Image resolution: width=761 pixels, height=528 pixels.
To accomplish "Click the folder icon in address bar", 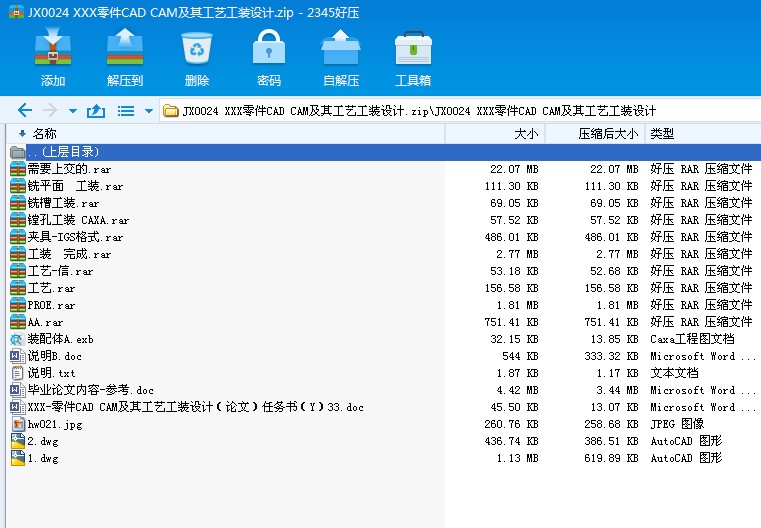I will 170,111.
